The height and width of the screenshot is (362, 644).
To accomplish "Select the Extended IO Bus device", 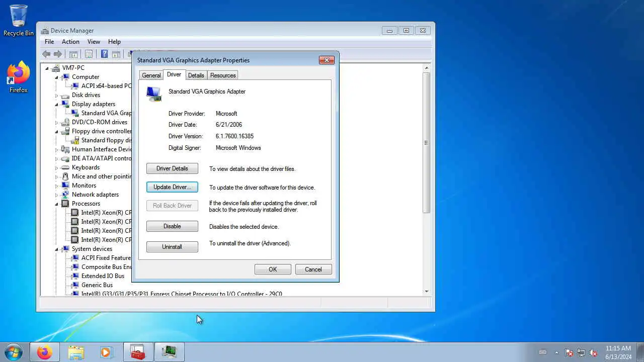I will [x=103, y=276].
